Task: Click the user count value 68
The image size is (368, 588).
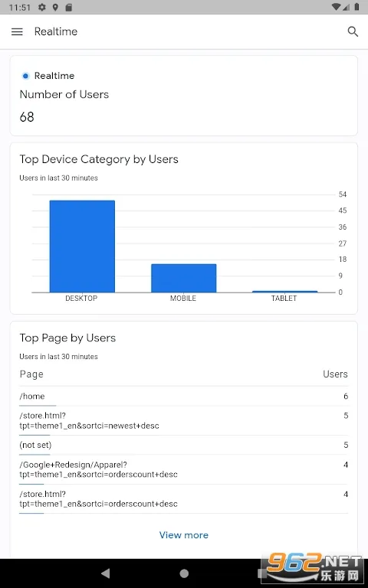Action: [x=27, y=117]
